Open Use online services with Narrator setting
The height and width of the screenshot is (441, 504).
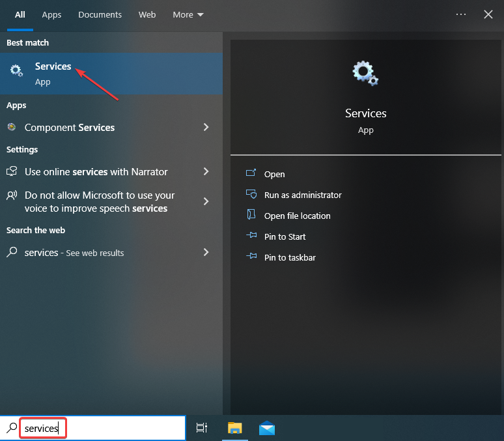[x=111, y=172]
